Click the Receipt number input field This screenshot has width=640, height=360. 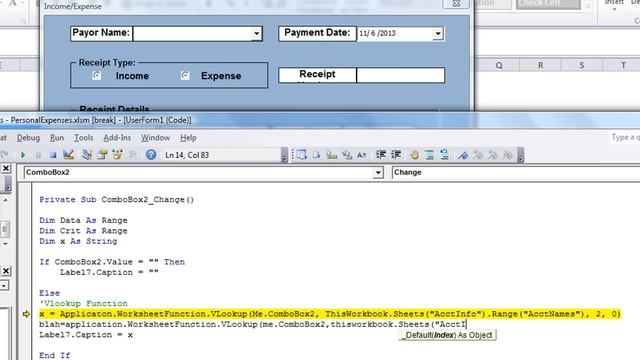[x=400, y=75]
